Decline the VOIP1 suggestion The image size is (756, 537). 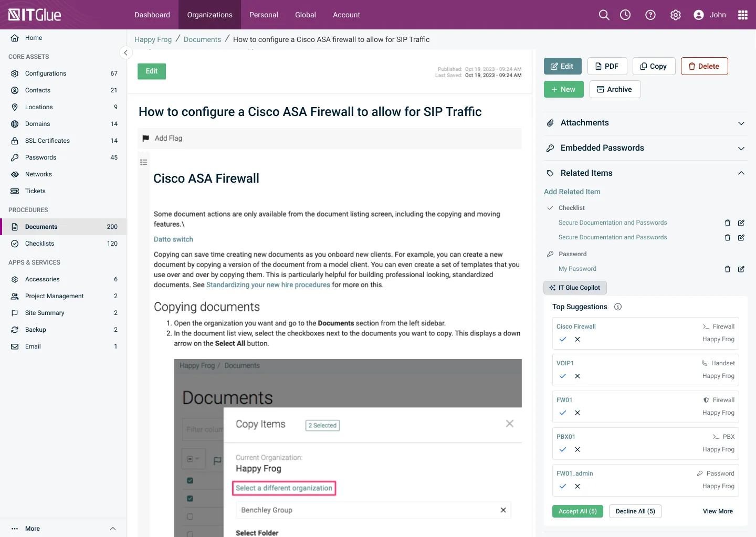pos(577,376)
